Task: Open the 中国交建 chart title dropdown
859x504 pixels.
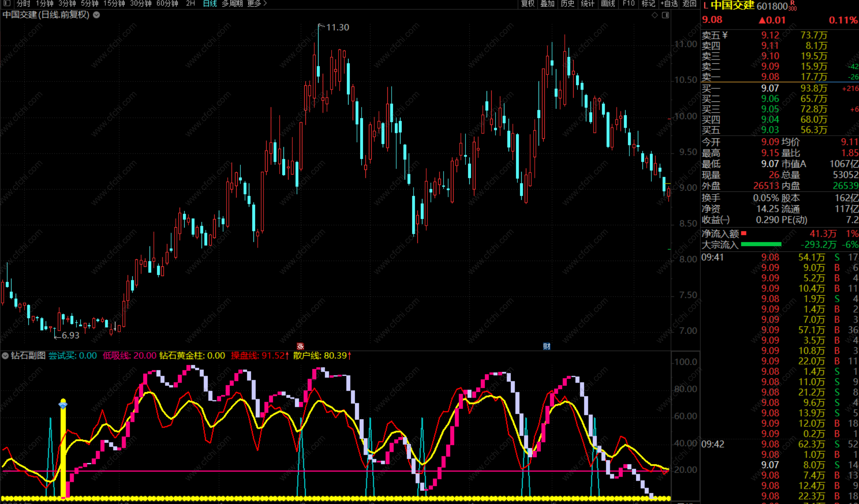Action: coord(97,15)
